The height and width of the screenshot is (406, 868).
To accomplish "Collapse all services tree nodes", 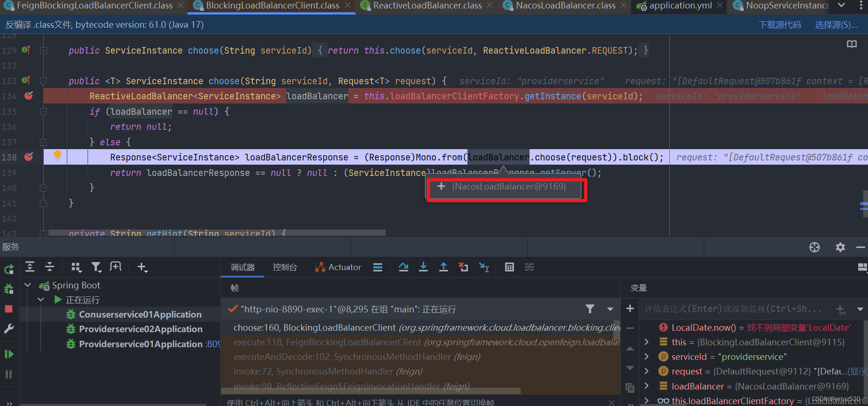I will [49, 267].
